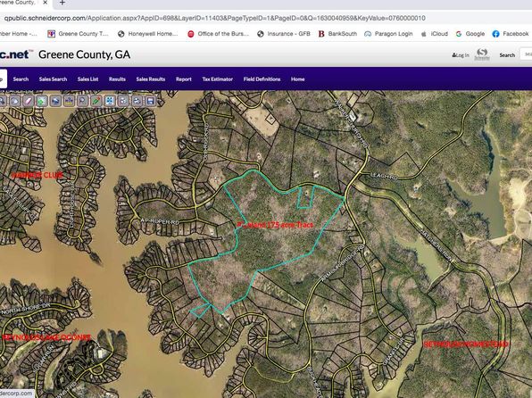
Task: Click the 175 acre Tract red label
Action: 275,225
